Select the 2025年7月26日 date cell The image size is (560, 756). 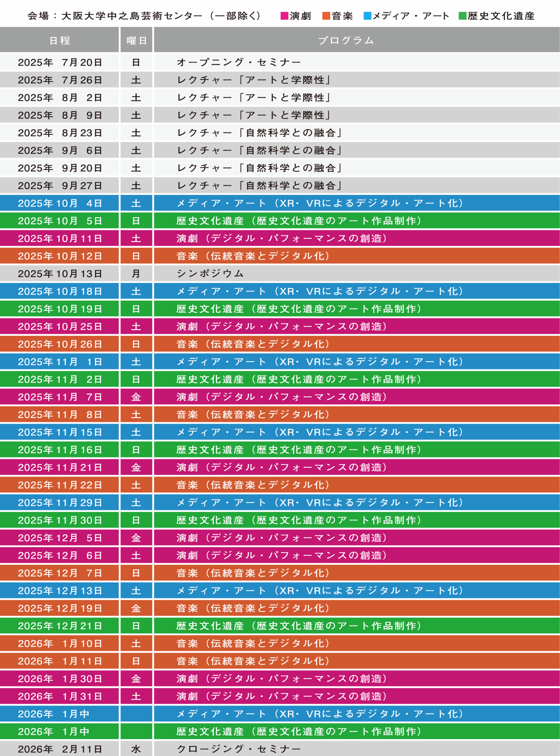60,80
